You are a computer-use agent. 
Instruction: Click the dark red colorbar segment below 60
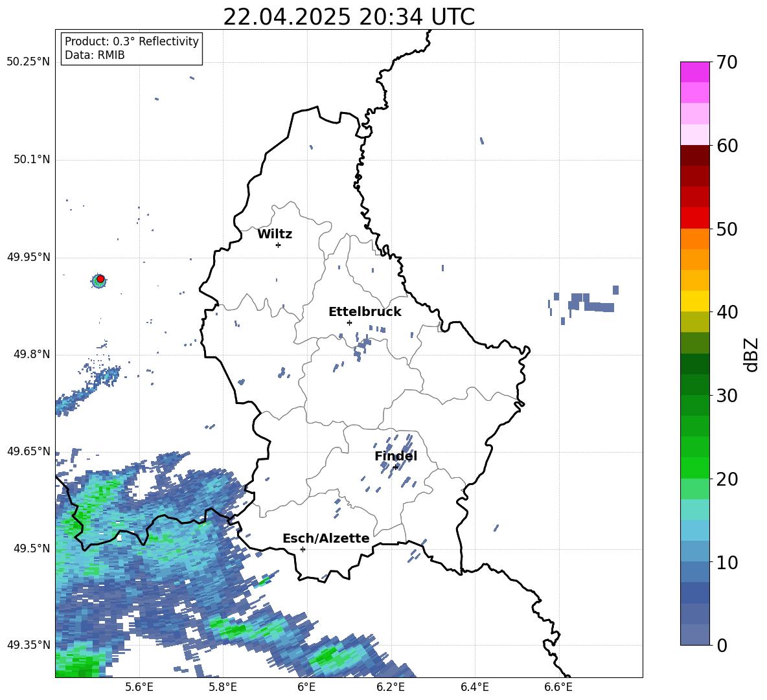coord(694,155)
